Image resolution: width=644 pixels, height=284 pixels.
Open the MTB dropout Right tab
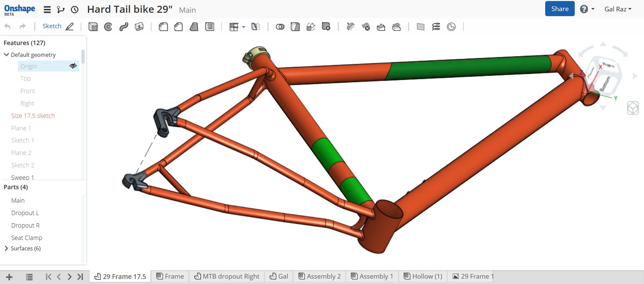227,276
